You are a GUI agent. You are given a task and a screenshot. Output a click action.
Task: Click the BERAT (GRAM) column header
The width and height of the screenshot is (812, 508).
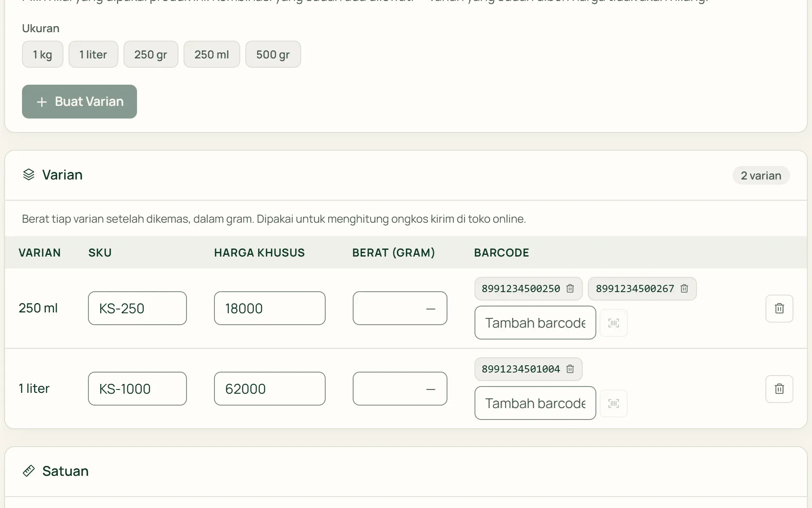[394, 253]
